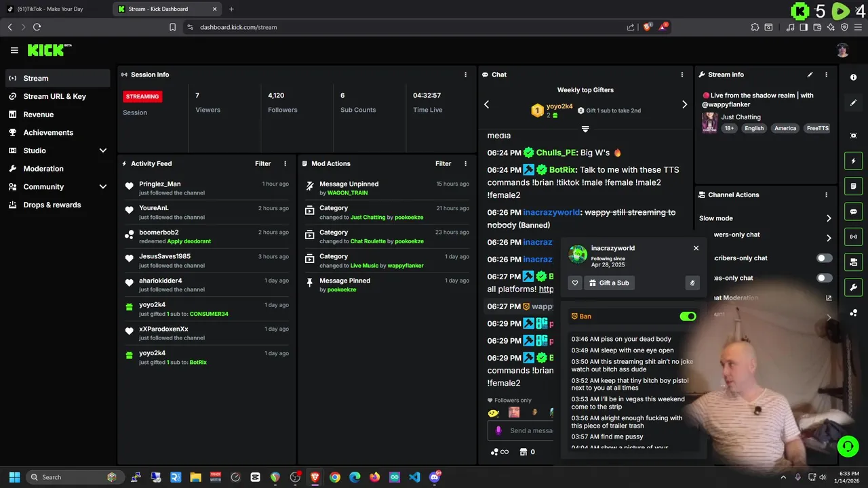Open Achievements page
The height and width of the screenshot is (488, 868).
pos(58,132)
